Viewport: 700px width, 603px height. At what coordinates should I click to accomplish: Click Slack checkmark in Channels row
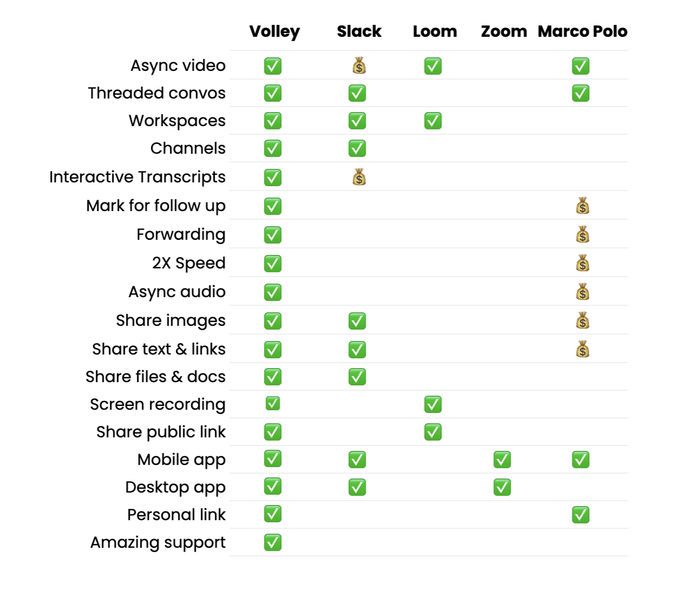click(357, 148)
